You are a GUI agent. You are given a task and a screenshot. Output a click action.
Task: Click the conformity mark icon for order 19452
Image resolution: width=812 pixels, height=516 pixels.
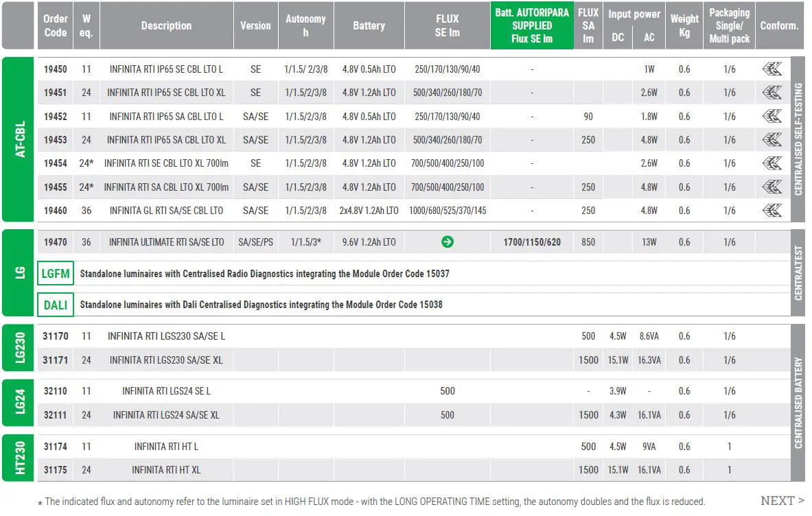click(772, 116)
